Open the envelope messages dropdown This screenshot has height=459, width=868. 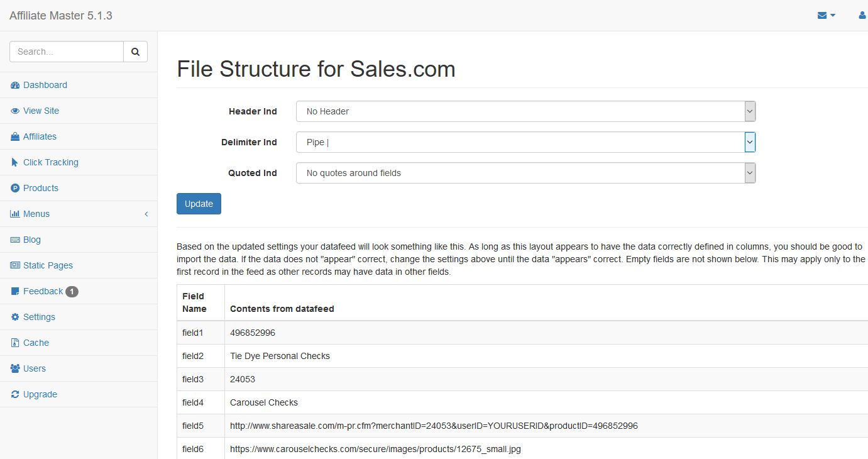click(826, 16)
